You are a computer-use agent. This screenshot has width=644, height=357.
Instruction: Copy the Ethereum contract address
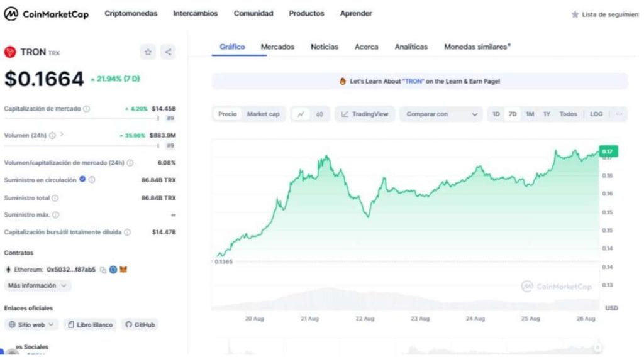[103, 270]
